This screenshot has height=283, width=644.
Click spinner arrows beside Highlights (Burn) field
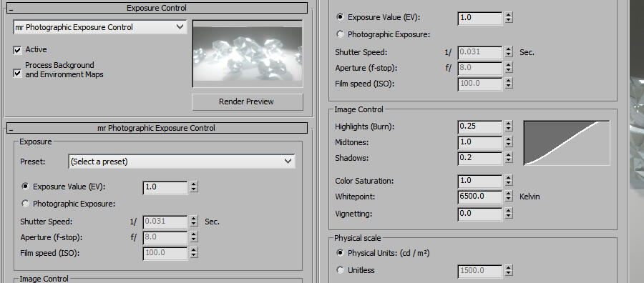tap(509, 126)
